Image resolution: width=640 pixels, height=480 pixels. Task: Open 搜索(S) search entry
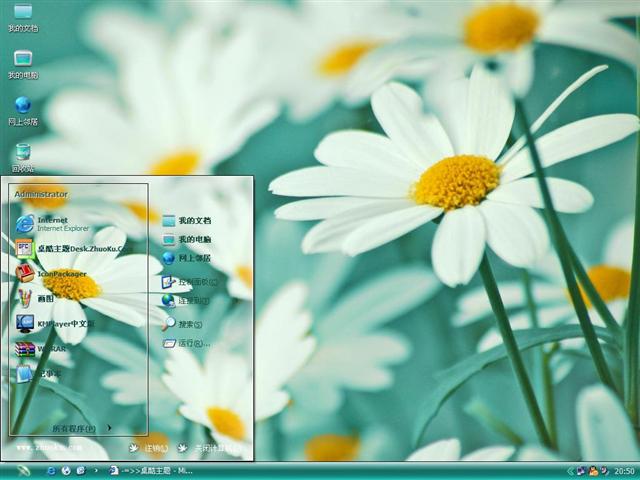coord(182,324)
